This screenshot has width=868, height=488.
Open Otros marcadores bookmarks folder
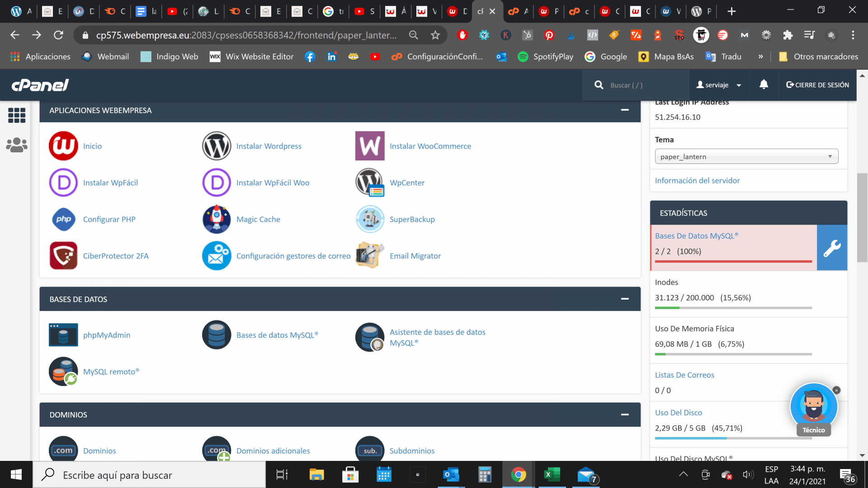pyautogui.click(x=818, y=56)
